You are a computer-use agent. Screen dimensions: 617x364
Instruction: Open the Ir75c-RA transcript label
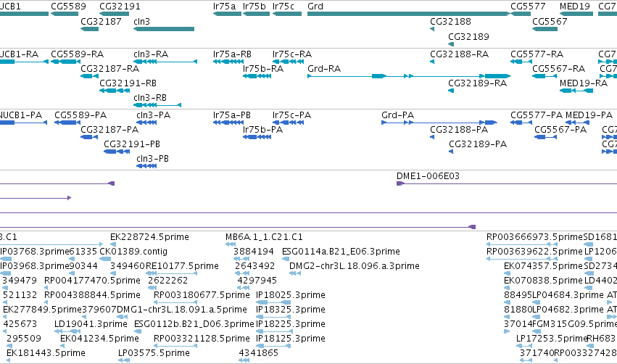pyautogui.click(x=292, y=54)
